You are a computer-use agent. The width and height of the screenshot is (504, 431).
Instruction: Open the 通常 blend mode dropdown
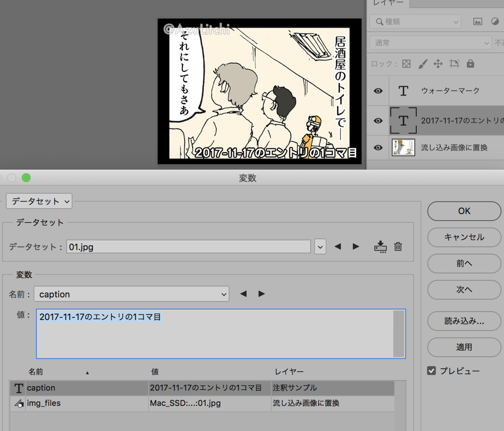tap(430, 43)
